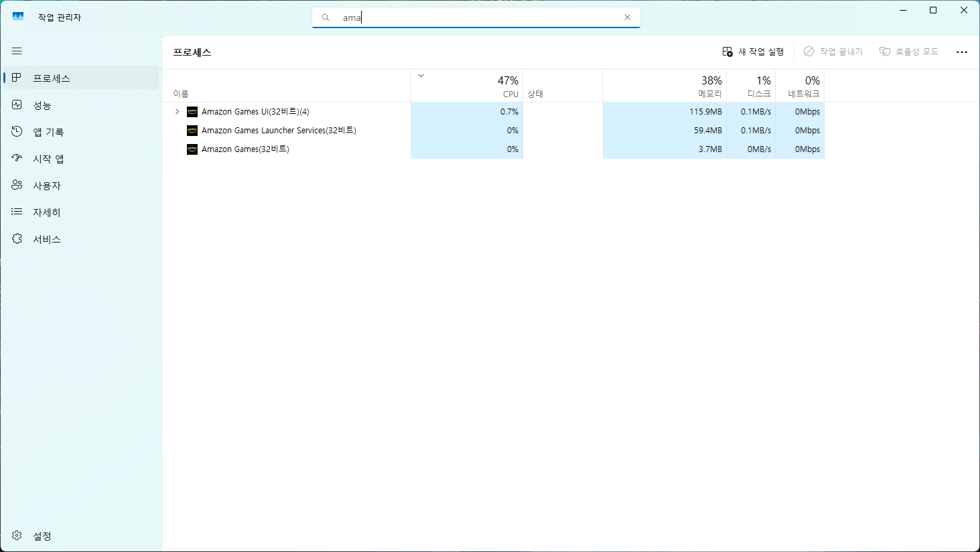Click the 3.7MB memory value
This screenshot has height=552, width=980.
coord(710,149)
